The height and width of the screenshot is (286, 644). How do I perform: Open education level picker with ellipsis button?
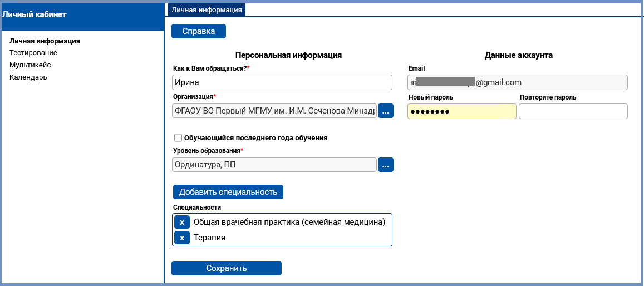386,165
